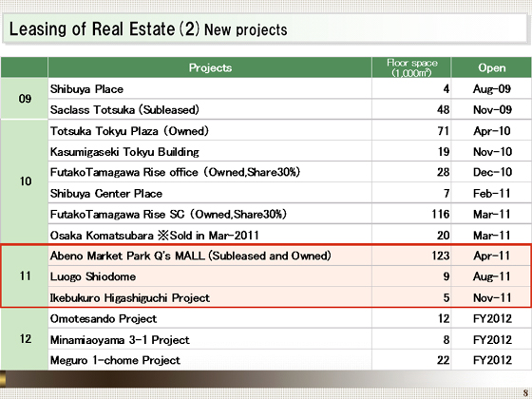Click open date 'Apr-10'
The height and width of the screenshot is (399, 532).
coord(492,131)
